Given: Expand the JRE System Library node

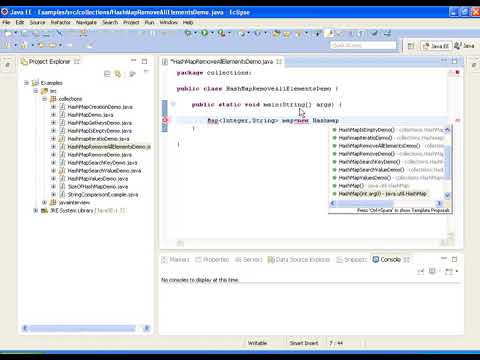Looking at the screenshot, I should coord(36,210).
